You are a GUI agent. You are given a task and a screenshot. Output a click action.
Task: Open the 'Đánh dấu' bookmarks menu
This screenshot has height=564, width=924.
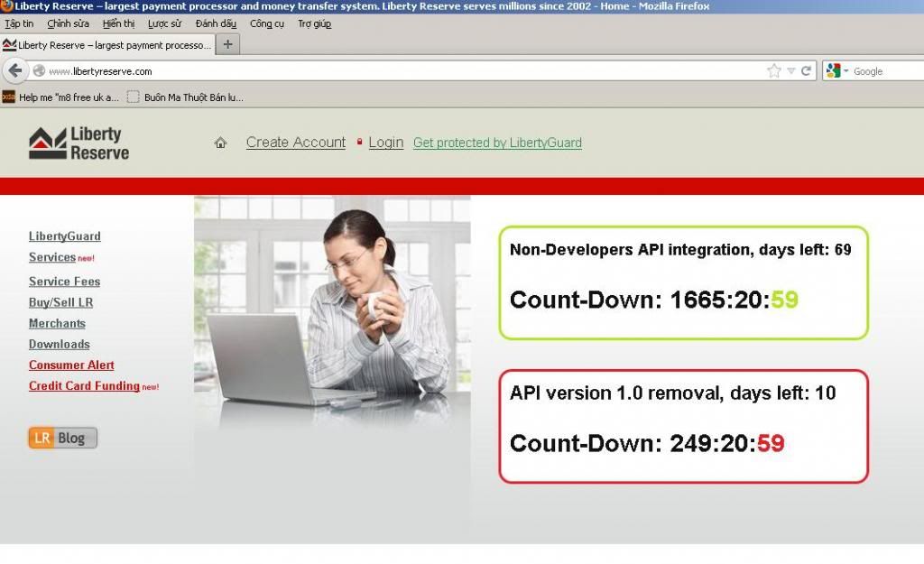pos(216,23)
